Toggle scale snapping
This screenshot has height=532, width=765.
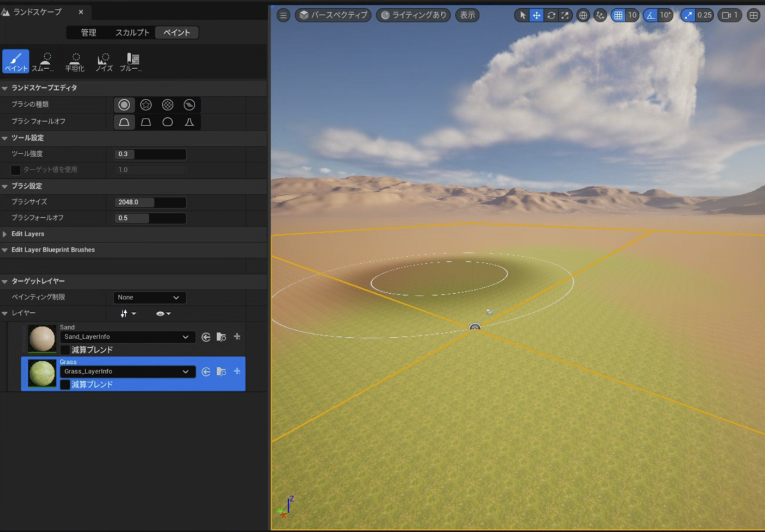coord(688,15)
